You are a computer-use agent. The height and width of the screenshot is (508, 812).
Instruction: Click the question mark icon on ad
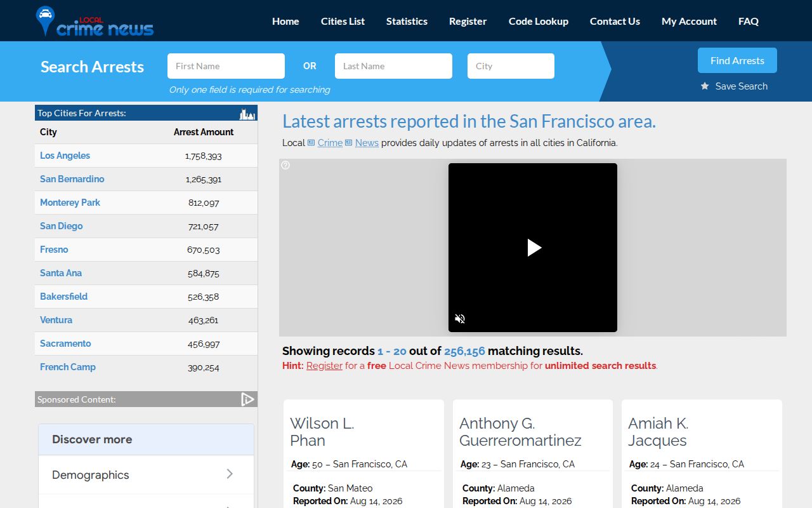pyautogui.click(x=285, y=165)
